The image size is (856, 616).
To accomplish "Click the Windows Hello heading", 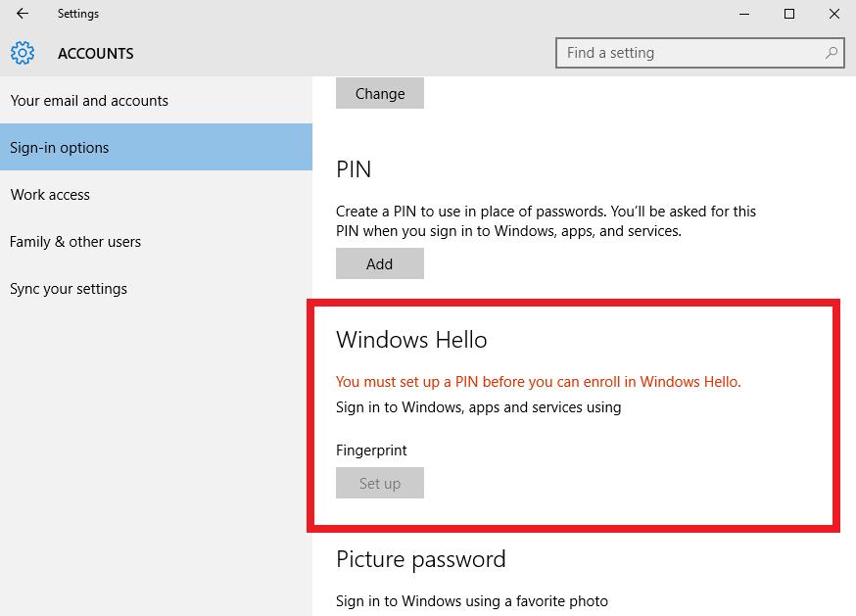I will tap(411, 340).
